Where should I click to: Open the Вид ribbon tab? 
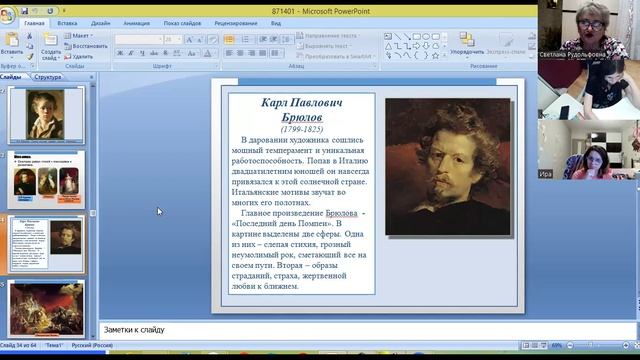click(276, 24)
